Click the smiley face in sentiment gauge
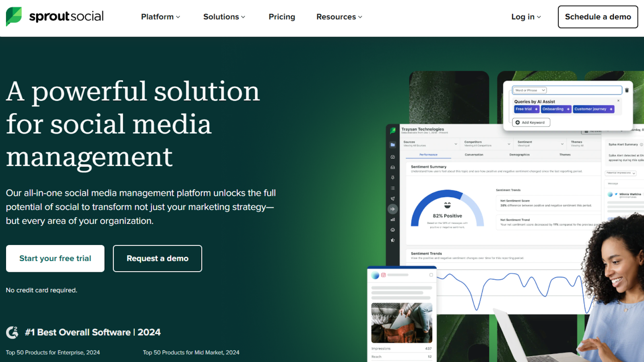This screenshot has width=644, height=362. tap(447, 205)
